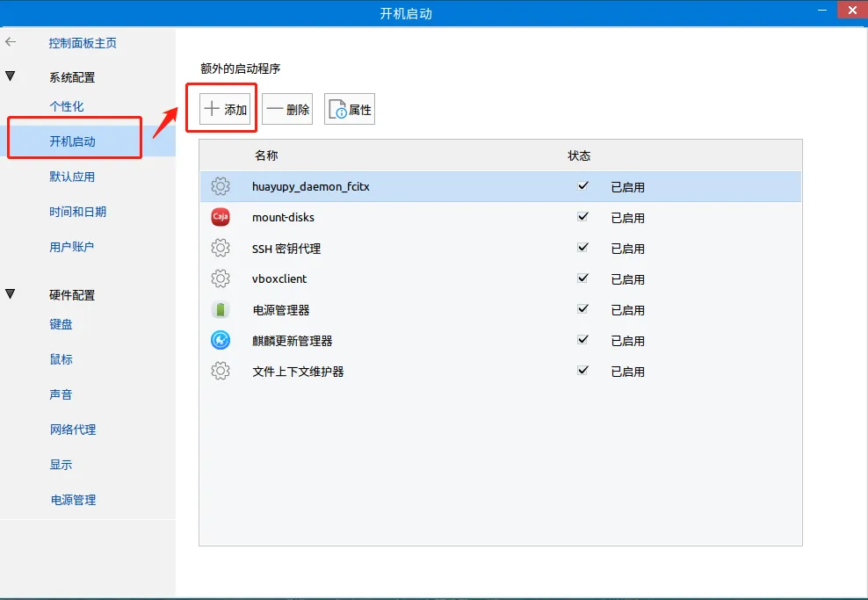Click gear icon beside 文件上下文维护器
868x600 pixels.
tap(221, 371)
